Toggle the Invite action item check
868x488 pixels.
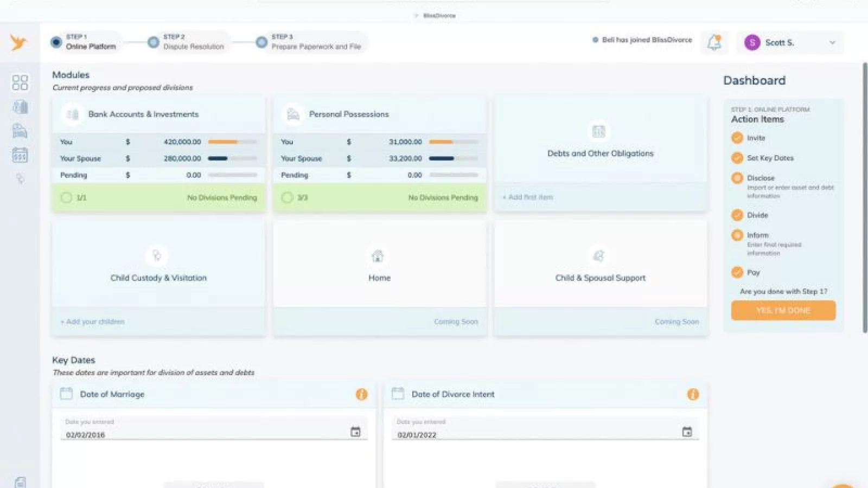click(737, 138)
